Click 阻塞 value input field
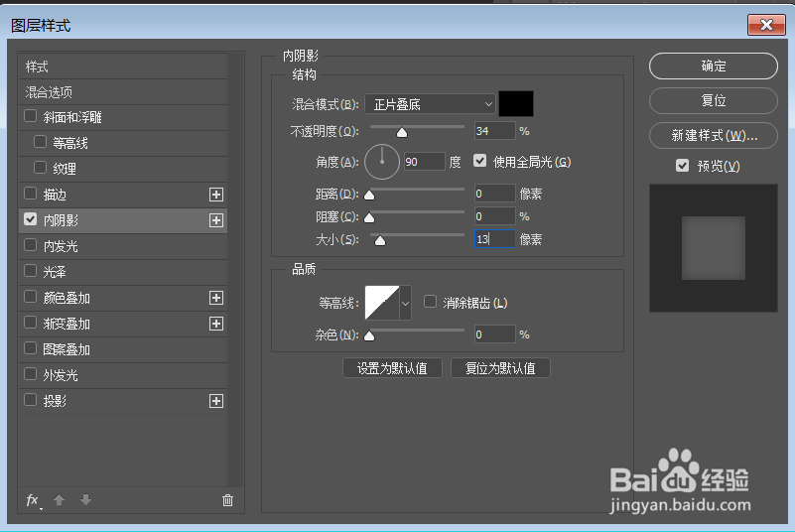Screen dimensions: 795x532 (494, 216)
